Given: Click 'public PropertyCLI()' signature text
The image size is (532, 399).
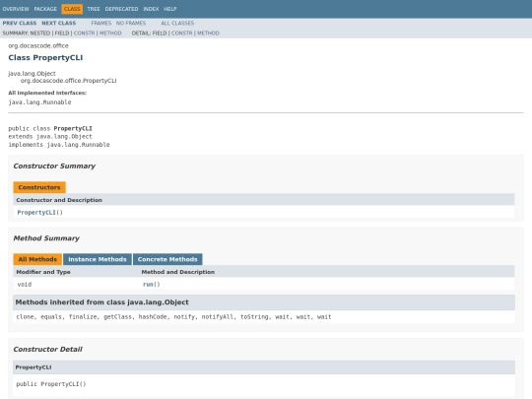Looking at the screenshot, I should tap(51, 384).
